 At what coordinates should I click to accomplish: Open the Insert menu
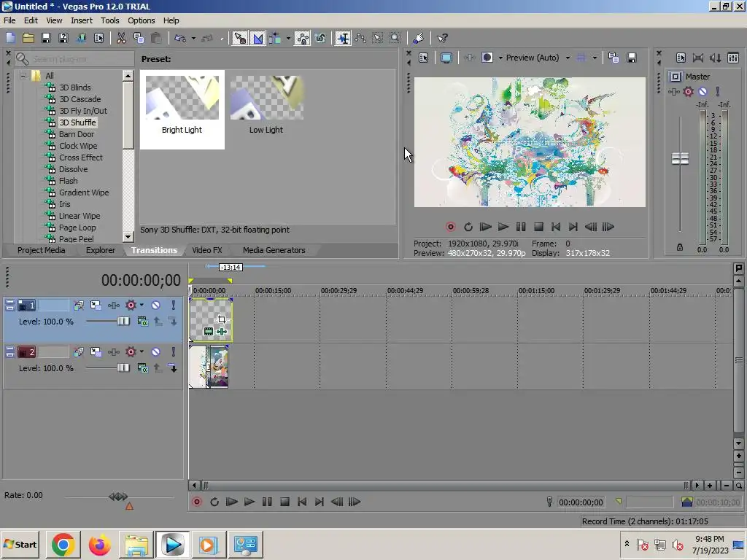click(x=82, y=20)
